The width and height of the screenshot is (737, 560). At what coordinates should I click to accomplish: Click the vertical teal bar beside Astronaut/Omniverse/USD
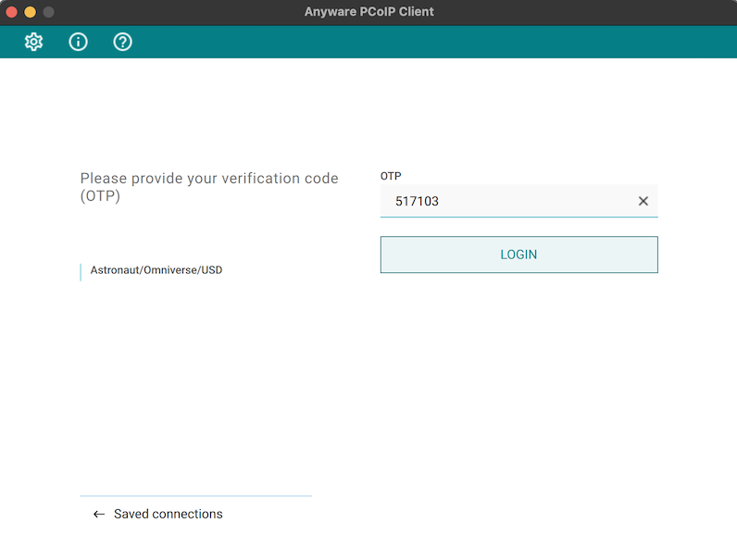coord(81,271)
